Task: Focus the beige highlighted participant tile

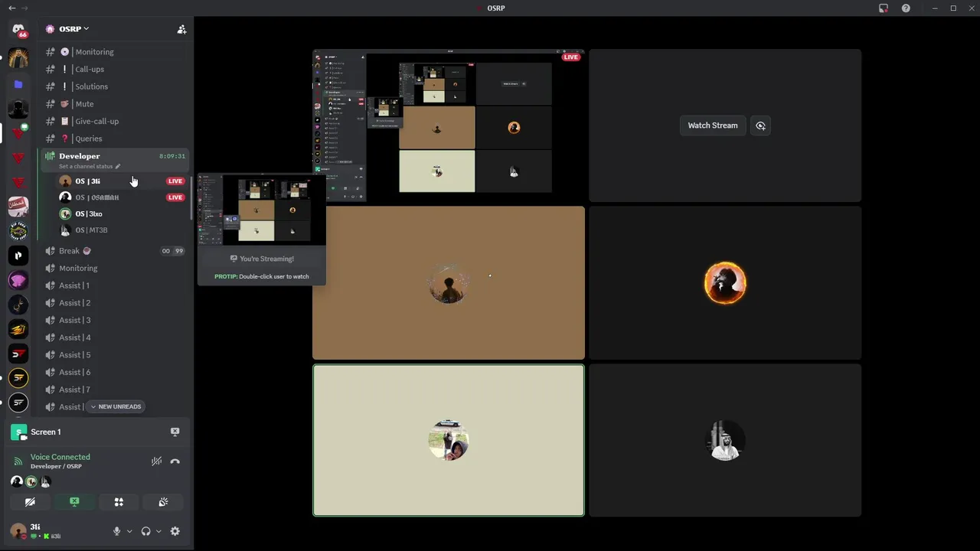Action: 449,440
